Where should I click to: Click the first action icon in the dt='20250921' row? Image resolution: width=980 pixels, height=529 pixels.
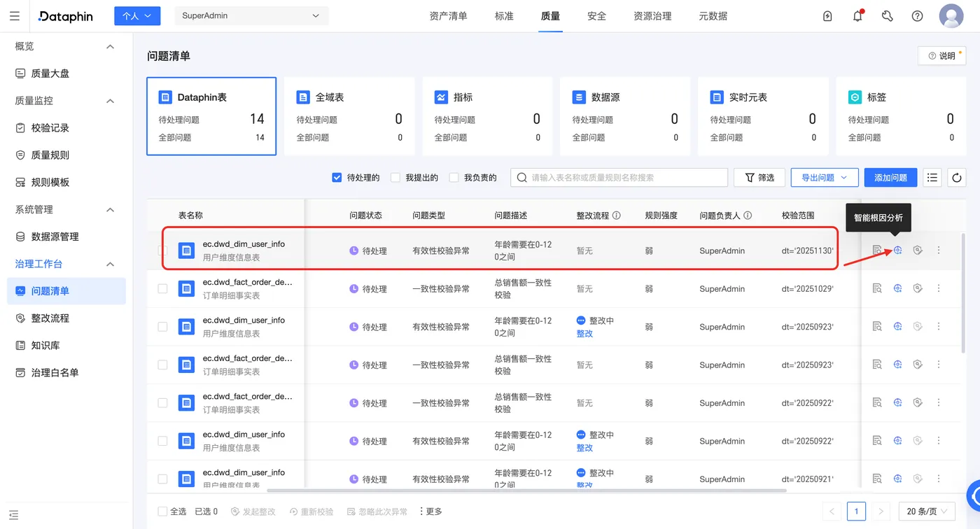[877, 479]
